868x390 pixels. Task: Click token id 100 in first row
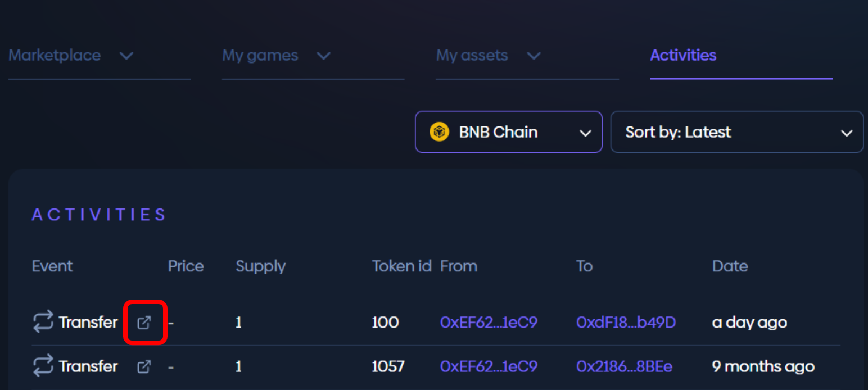click(x=385, y=323)
